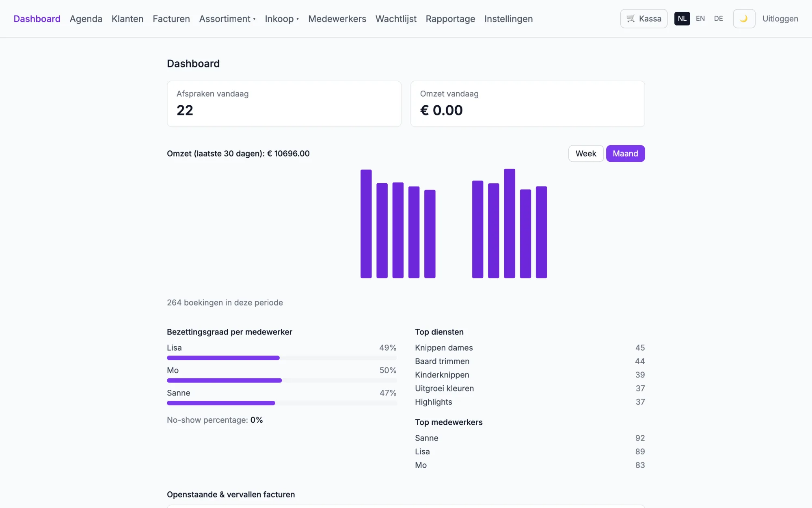The width and height of the screenshot is (812, 508).
Task: Click Lisa's occupancy progress bar
Action: pos(282,358)
